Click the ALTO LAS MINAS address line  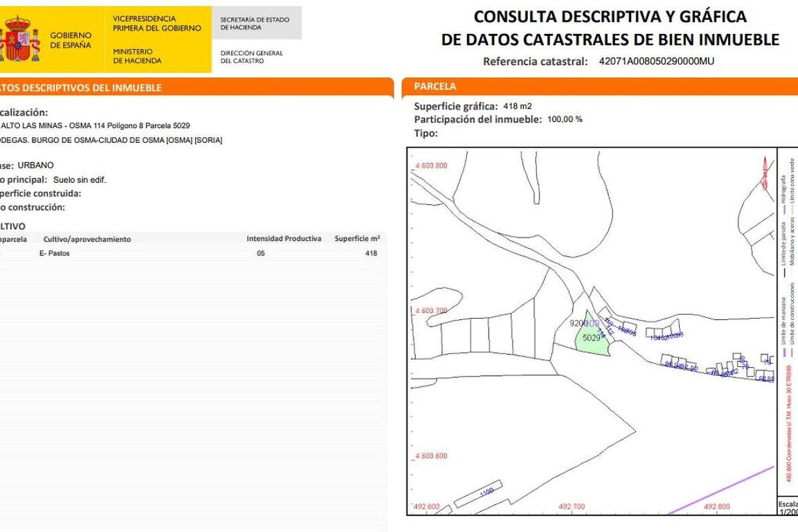click(x=95, y=126)
